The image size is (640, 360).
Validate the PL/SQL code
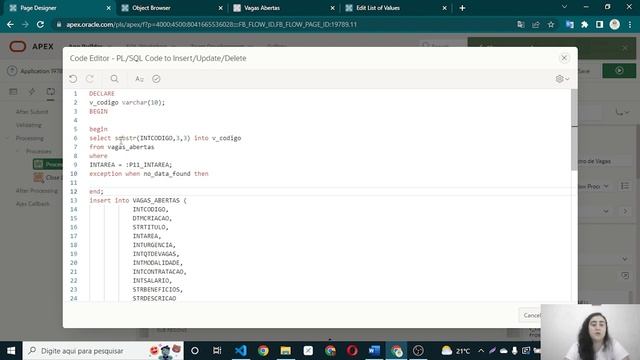coord(156,79)
